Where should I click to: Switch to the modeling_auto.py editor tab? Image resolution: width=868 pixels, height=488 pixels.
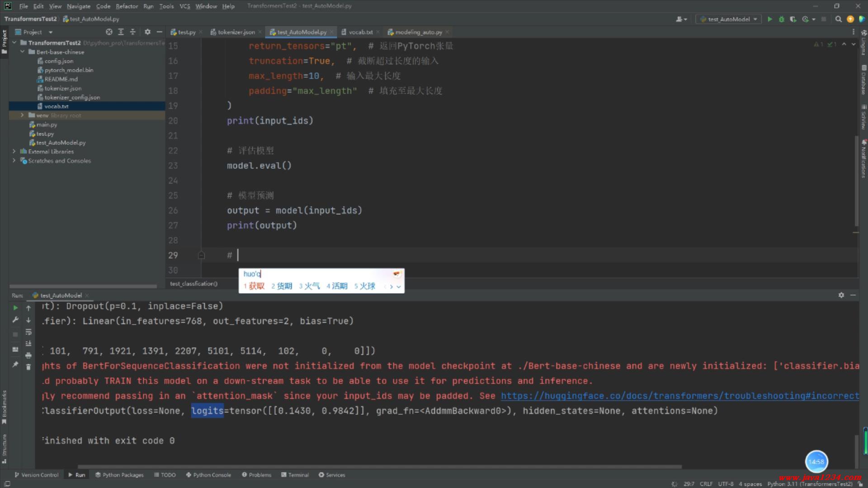click(x=418, y=32)
